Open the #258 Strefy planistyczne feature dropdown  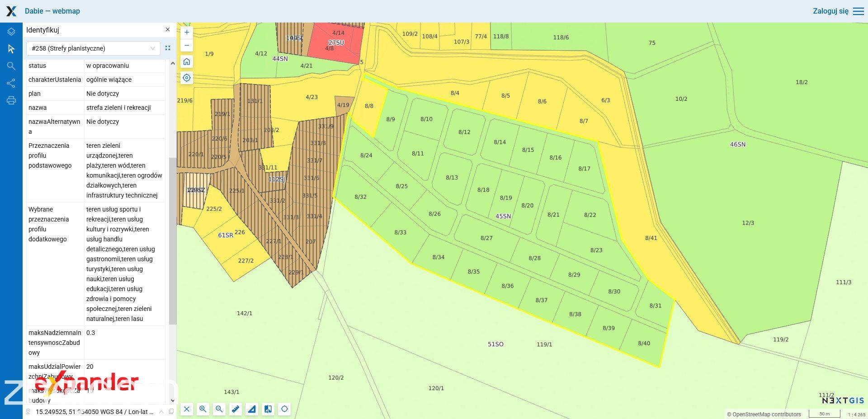click(x=93, y=48)
